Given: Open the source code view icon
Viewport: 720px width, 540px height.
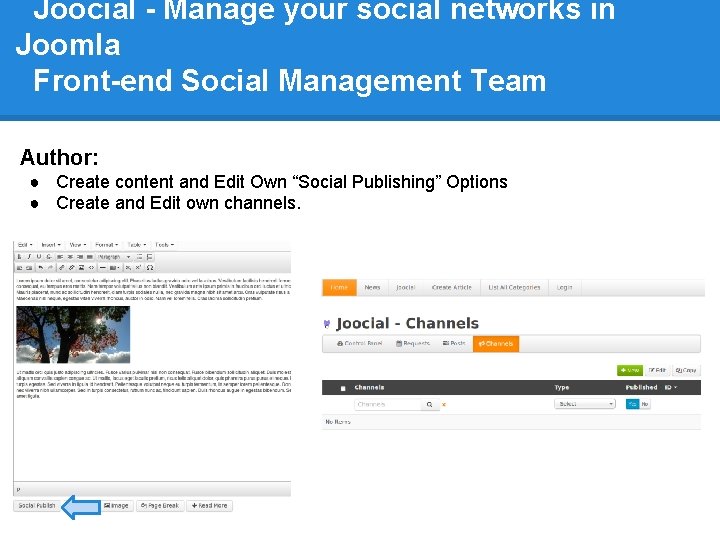Looking at the screenshot, I should [x=91, y=268].
